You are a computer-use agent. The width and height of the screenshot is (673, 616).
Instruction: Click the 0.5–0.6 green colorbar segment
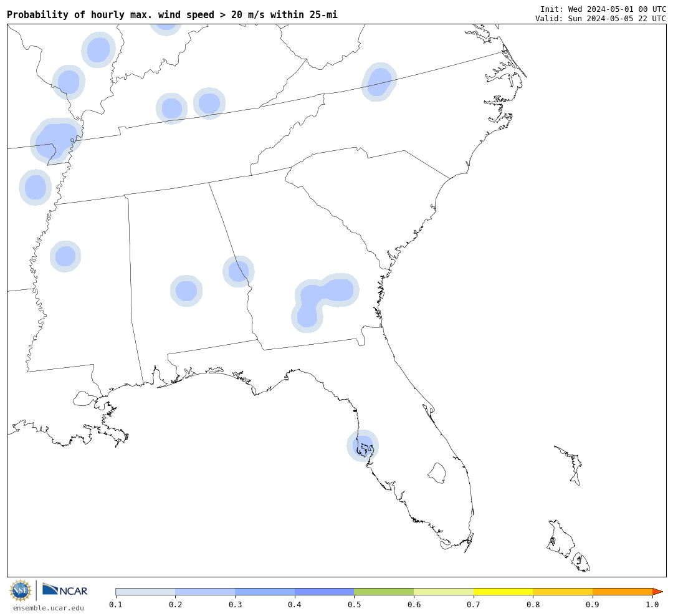[384, 592]
